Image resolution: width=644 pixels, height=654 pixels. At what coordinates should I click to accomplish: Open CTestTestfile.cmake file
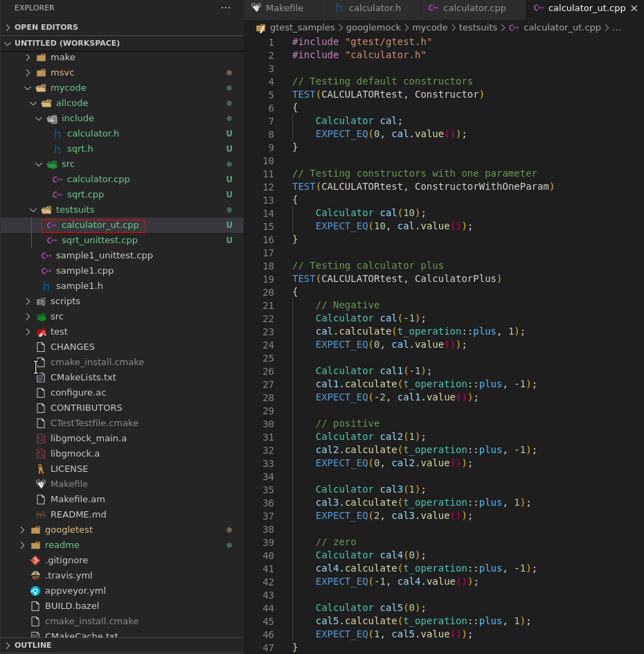[94, 423]
